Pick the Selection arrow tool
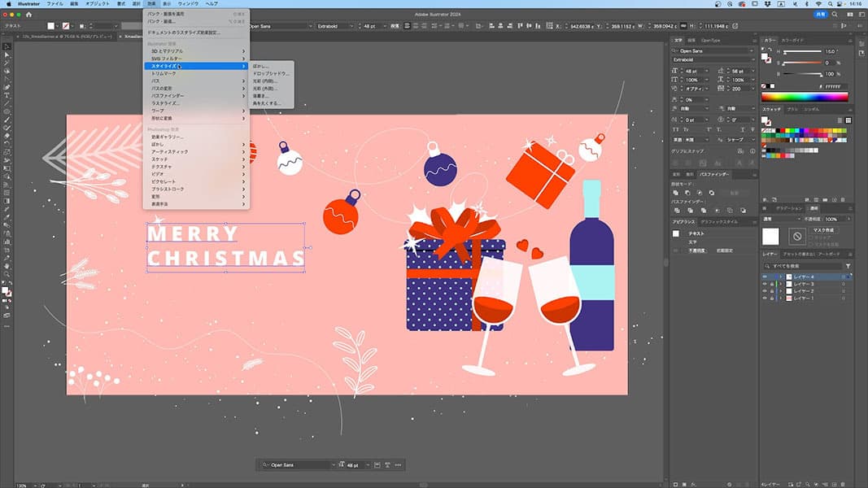Screen dimensions: 868x488 point(7,46)
